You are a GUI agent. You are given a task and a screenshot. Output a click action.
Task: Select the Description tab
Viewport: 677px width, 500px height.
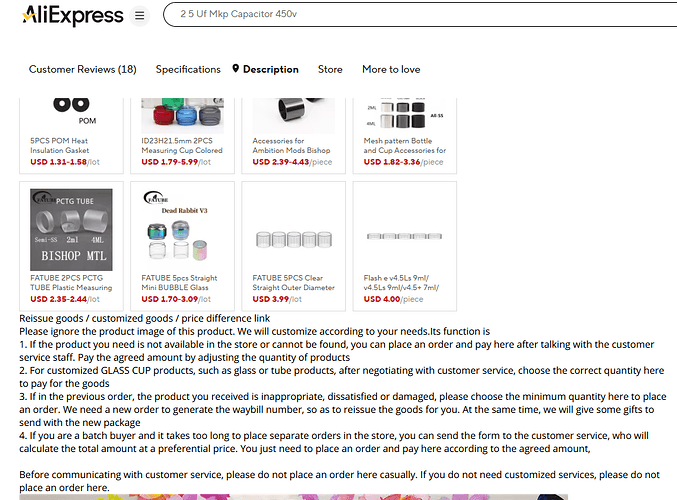tap(271, 69)
